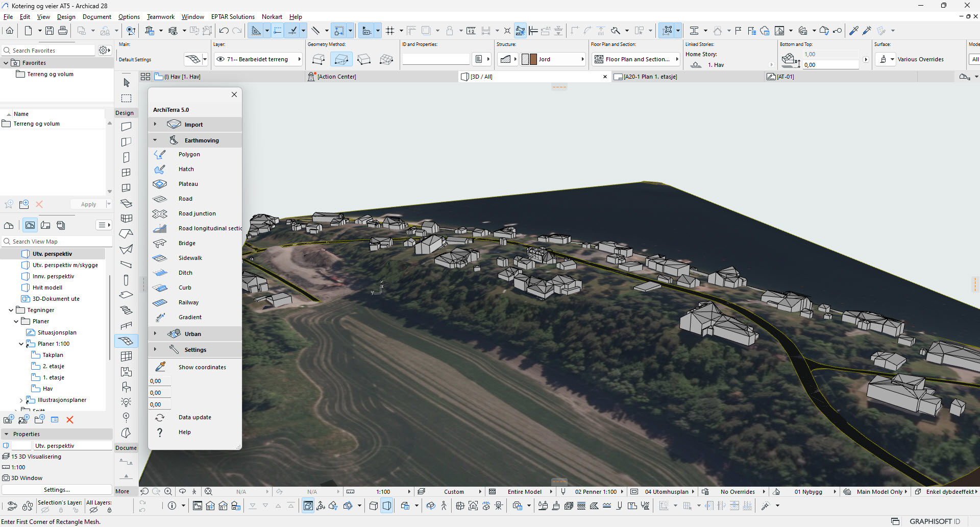The width and height of the screenshot is (980, 527).
Task: Open the Gradient tool in ArchiTerra
Action: (x=189, y=317)
